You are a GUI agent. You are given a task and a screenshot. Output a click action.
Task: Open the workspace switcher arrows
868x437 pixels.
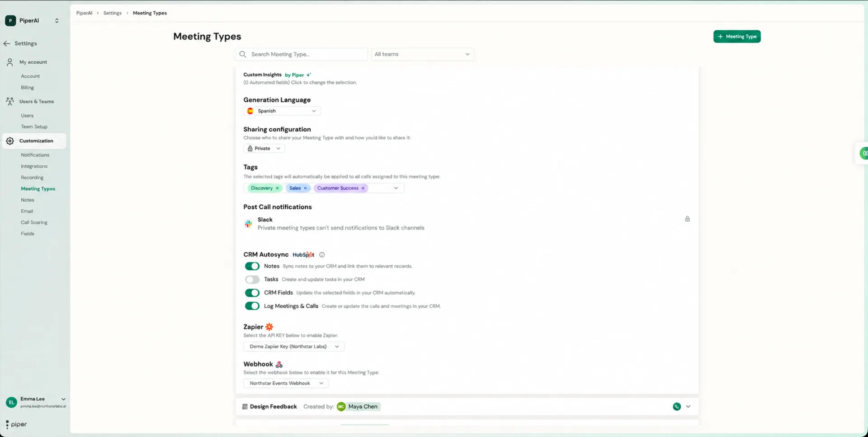point(57,20)
